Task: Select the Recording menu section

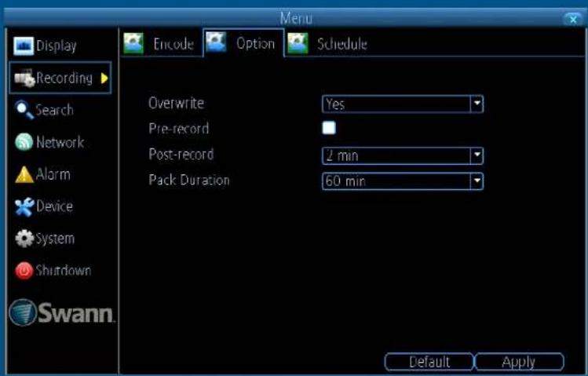Action: pos(60,78)
